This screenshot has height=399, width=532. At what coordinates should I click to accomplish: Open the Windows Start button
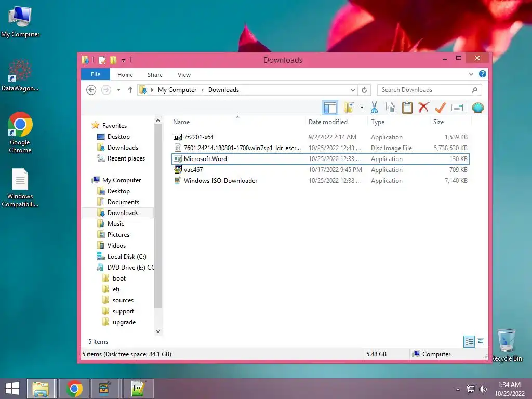point(12,389)
